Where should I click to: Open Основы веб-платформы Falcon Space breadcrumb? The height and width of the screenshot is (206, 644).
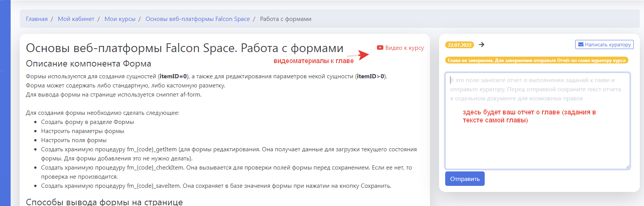tap(198, 19)
